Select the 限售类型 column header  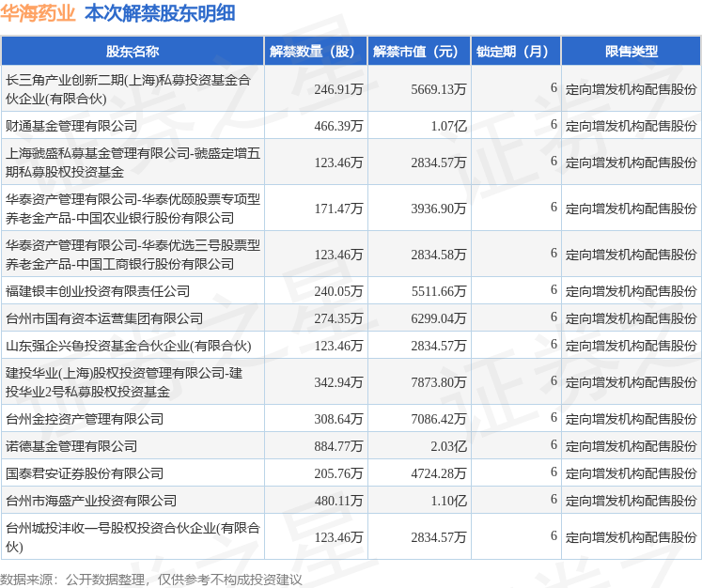click(632, 52)
